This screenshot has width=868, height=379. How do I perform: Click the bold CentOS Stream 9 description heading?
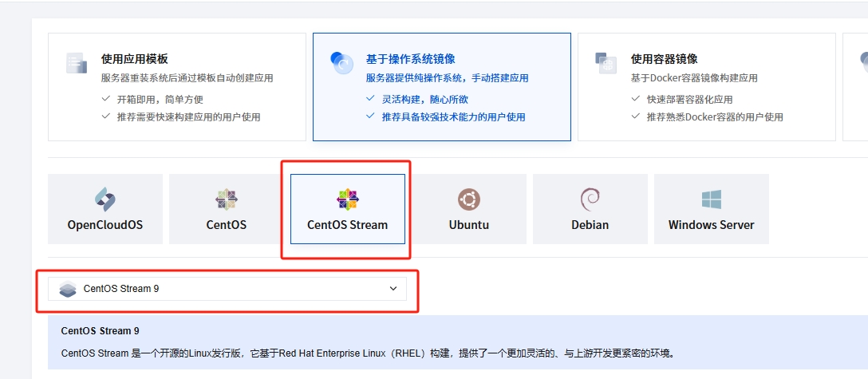coord(101,331)
